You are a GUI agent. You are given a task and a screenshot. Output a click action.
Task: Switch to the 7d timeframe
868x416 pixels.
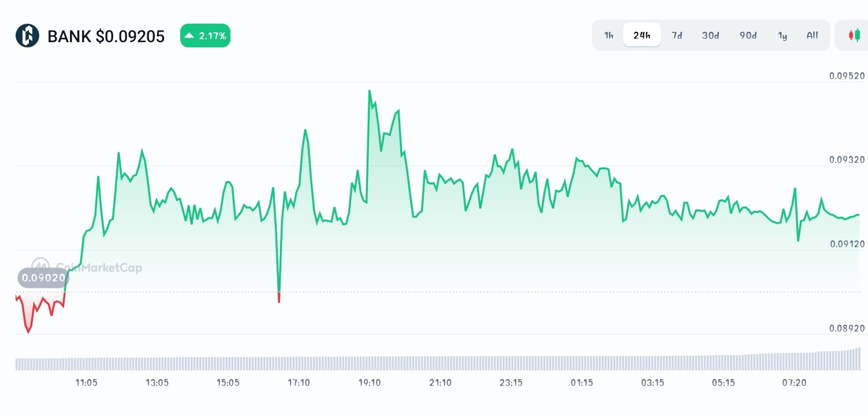(x=677, y=35)
